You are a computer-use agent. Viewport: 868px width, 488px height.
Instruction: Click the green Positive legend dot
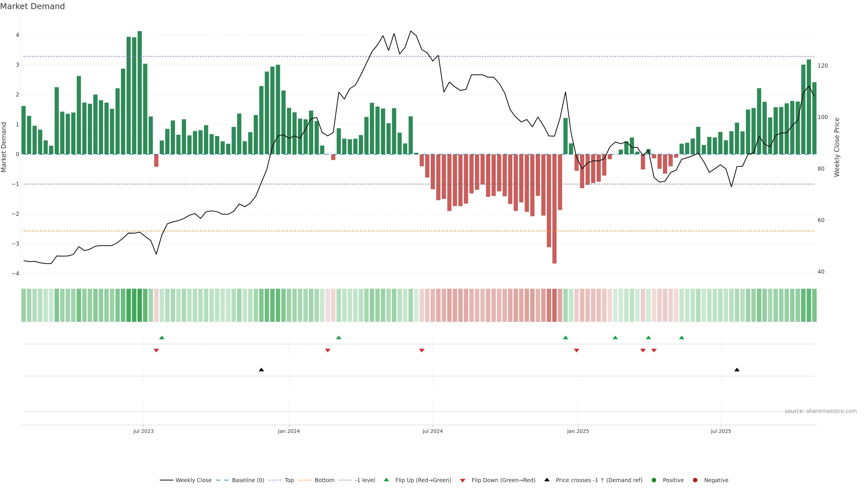pyautogui.click(x=654, y=480)
